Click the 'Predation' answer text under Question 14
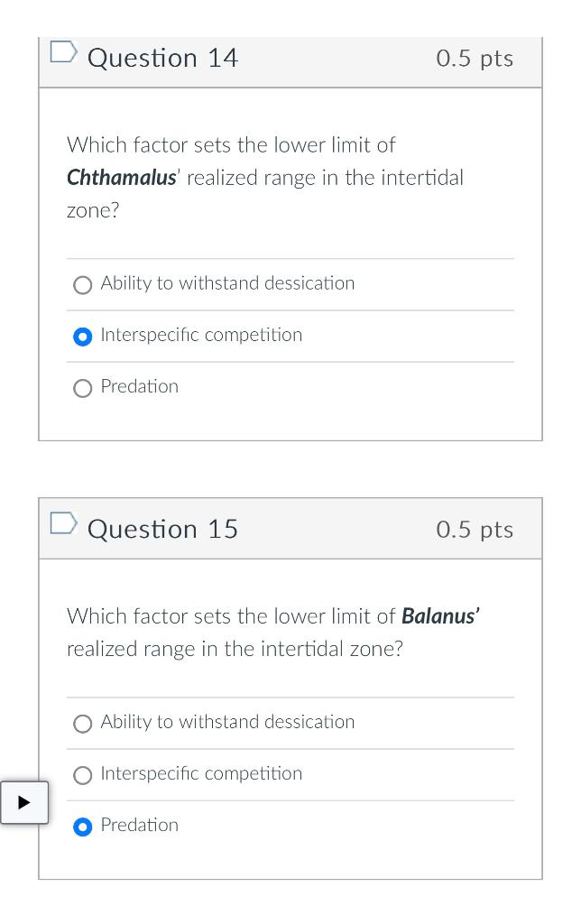 coord(139,386)
